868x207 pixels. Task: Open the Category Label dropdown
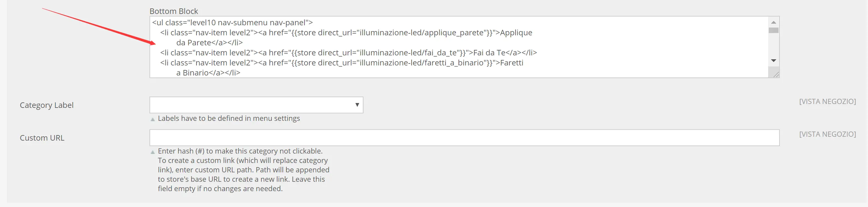click(x=256, y=105)
